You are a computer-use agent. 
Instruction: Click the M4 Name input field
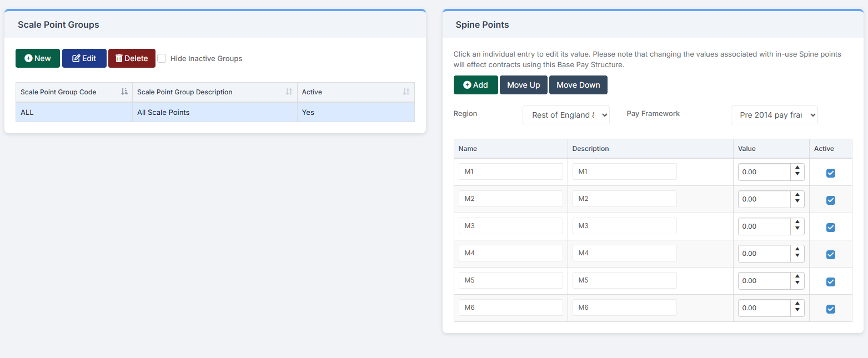[511, 253]
